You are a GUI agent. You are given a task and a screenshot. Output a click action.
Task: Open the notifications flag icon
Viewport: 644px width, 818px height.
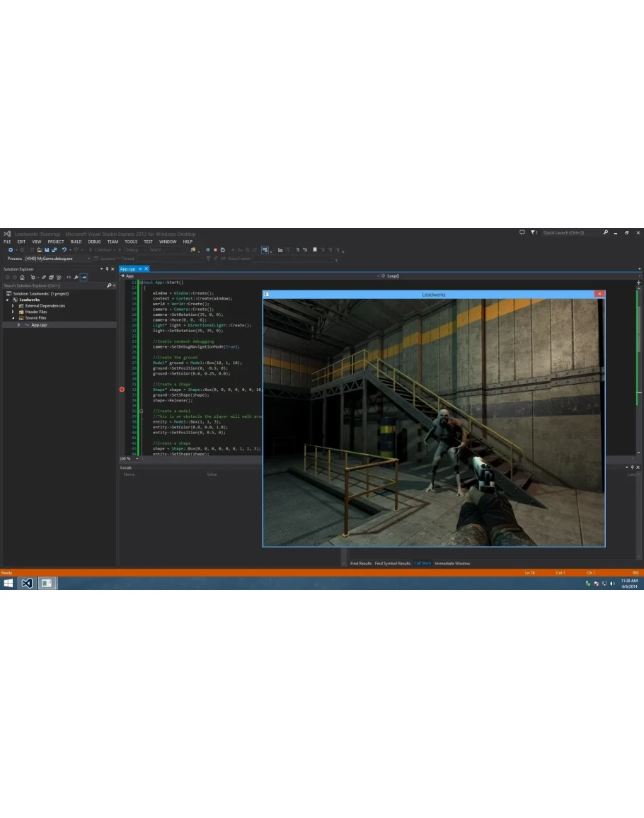[x=533, y=232]
